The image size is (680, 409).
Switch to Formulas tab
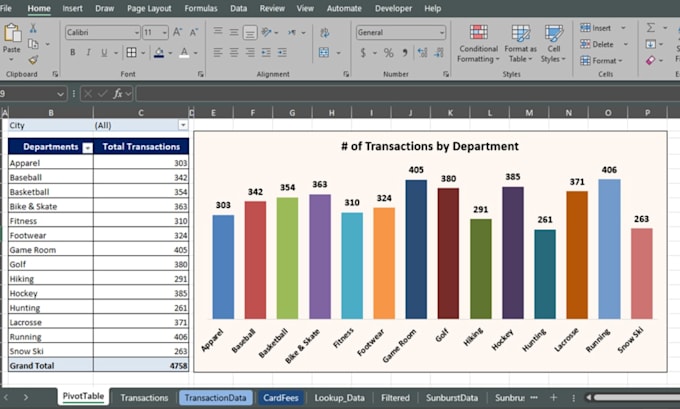(x=201, y=8)
